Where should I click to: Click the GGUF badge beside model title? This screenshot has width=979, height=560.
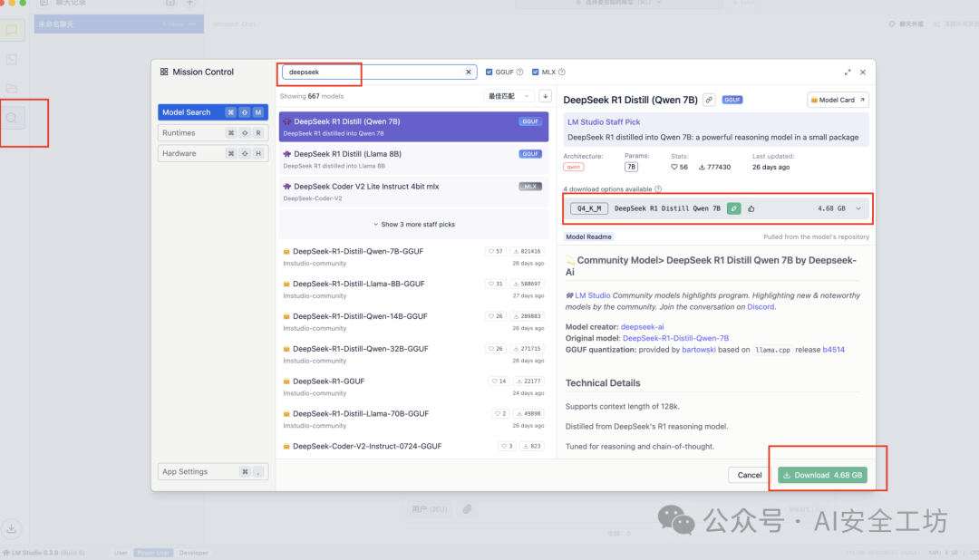732,100
